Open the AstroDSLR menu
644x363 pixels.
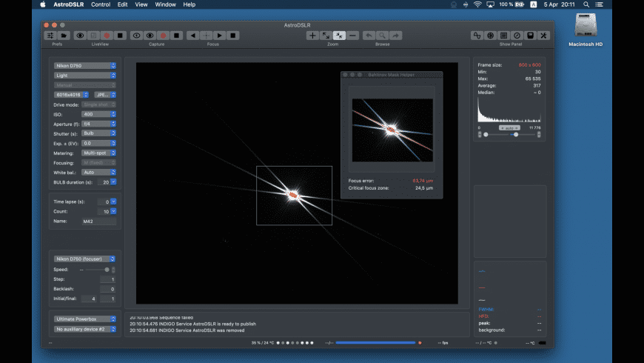[x=69, y=4]
